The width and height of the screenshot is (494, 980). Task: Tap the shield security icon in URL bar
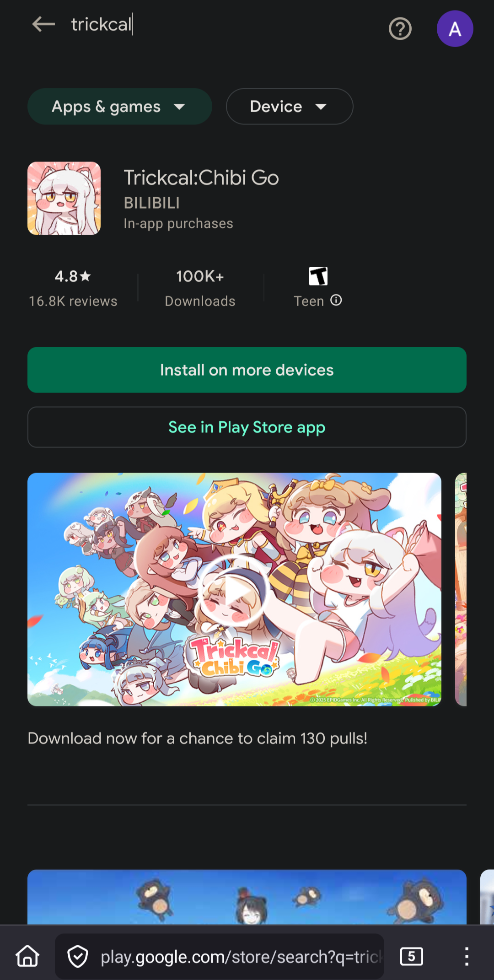[78, 956]
